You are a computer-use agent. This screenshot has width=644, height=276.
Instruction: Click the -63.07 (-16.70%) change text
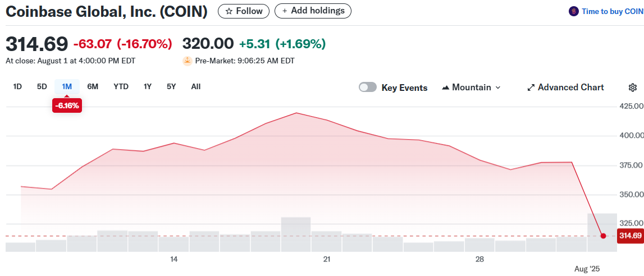(122, 43)
